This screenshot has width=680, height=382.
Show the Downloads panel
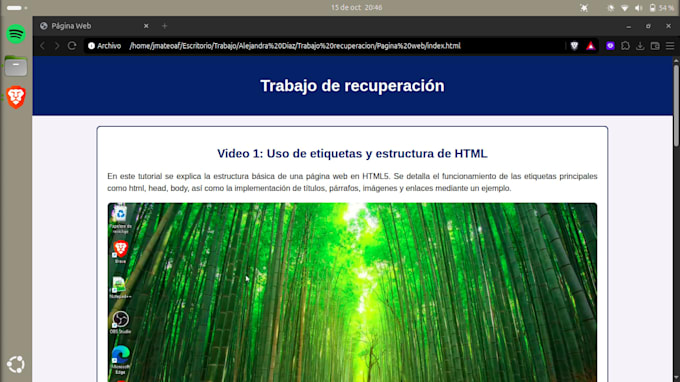[640, 46]
